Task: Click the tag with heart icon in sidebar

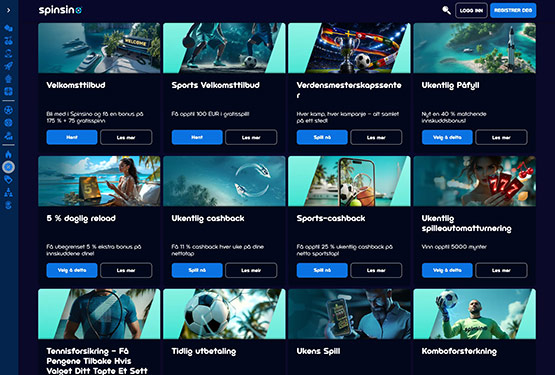Action: (x=8, y=180)
